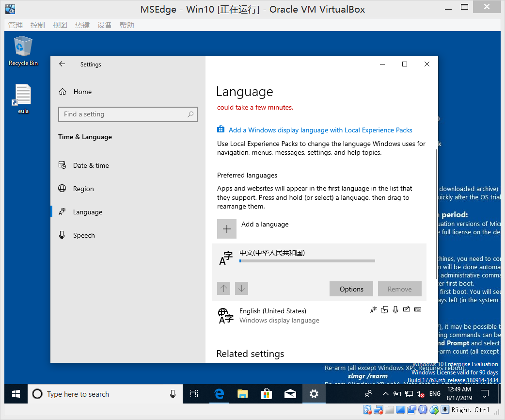
Task: Click the text-to-speech icon on English row
Action: [x=384, y=310]
